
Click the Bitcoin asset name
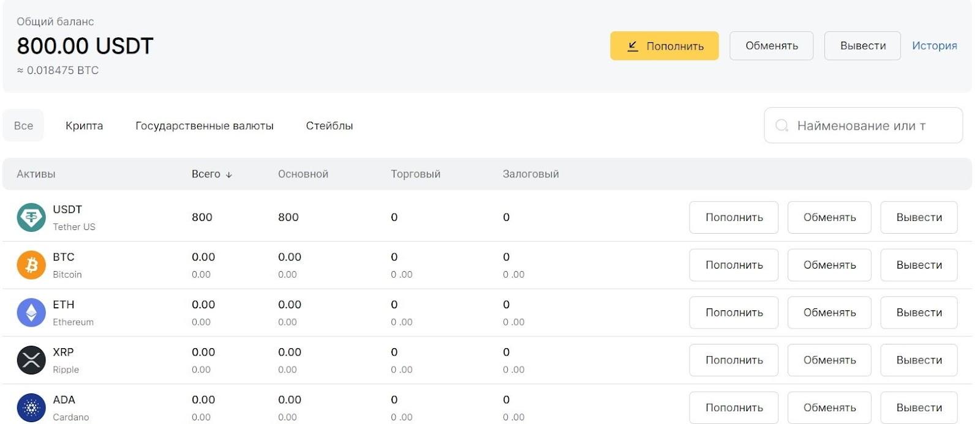tap(67, 275)
